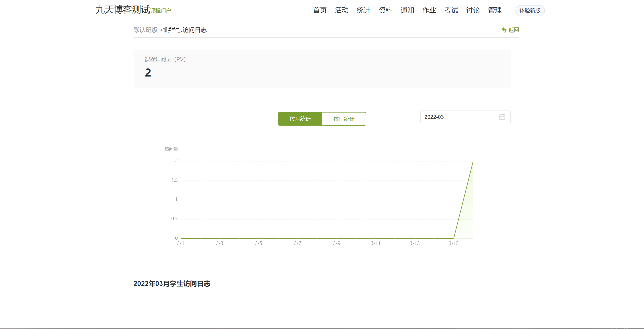This screenshot has width=644, height=329.
Task: Click the peak point on the visit chart
Action: [x=473, y=161]
